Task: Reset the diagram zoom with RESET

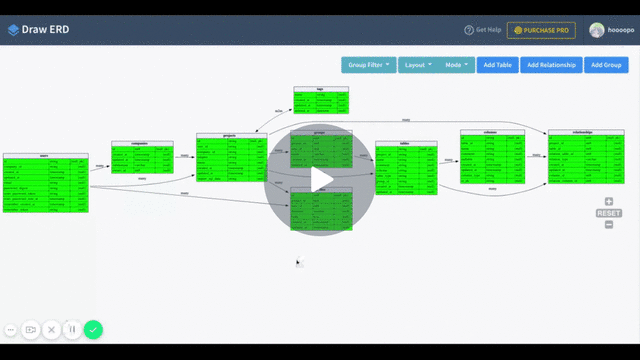Action: coord(609,213)
